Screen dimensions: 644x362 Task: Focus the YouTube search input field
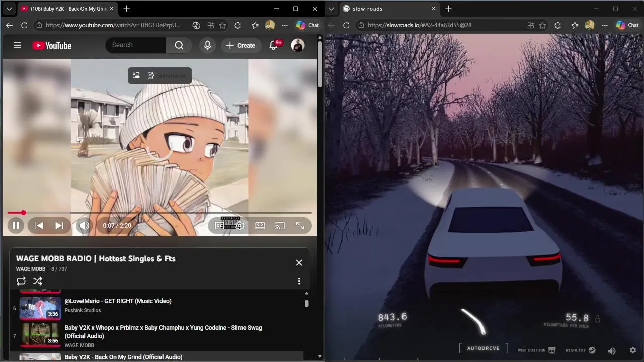click(x=136, y=45)
